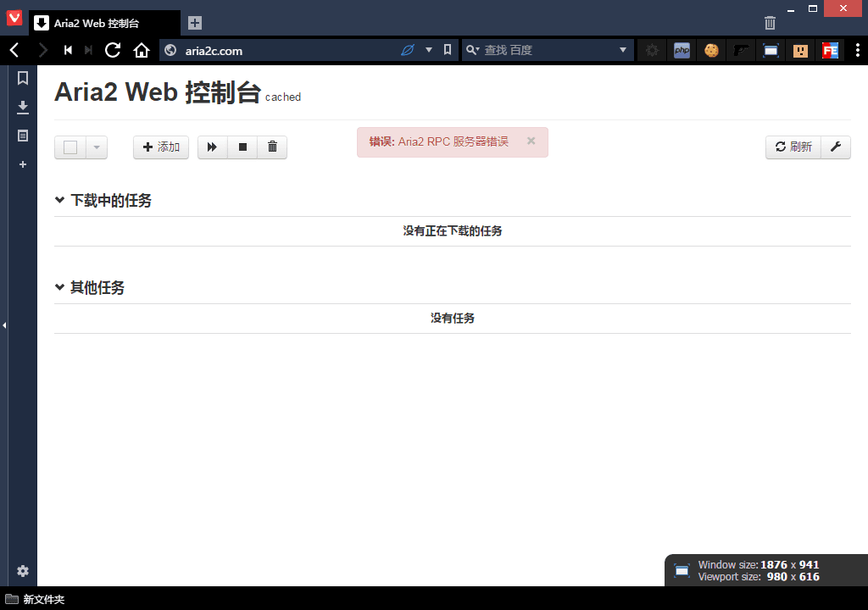Click the php extension icon
Viewport: 868px width, 610px height.
pos(682,50)
